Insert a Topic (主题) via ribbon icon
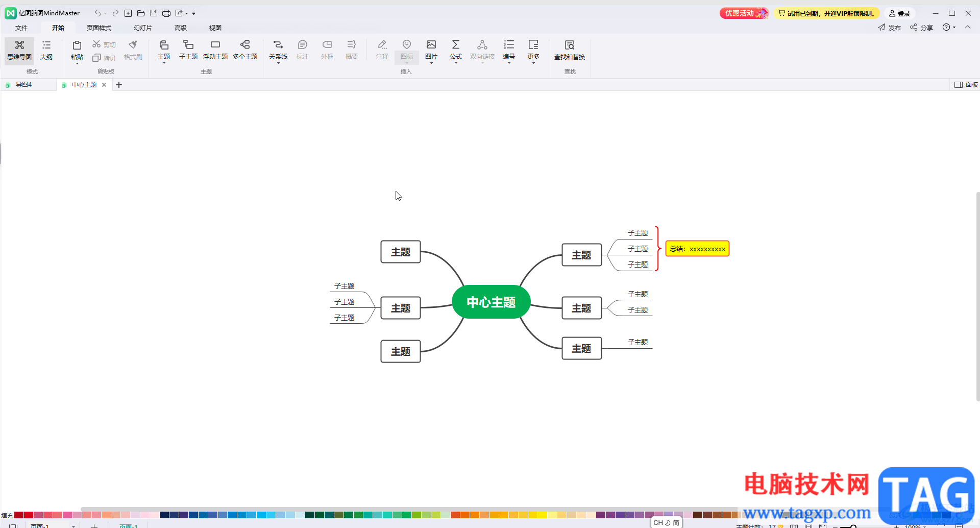The width and height of the screenshot is (980, 528). click(x=164, y=45)
